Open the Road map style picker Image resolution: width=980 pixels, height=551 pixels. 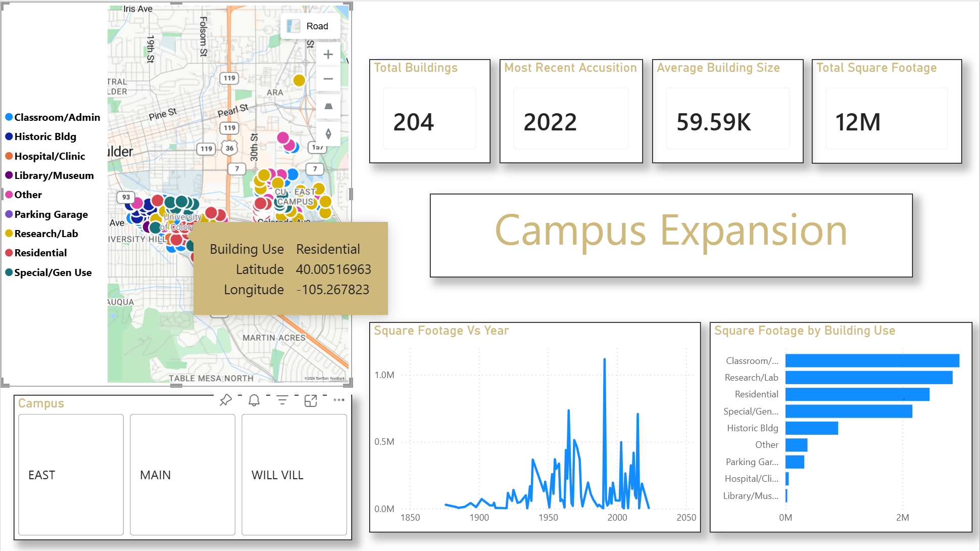pyautogui.click(x=310, y=26)
